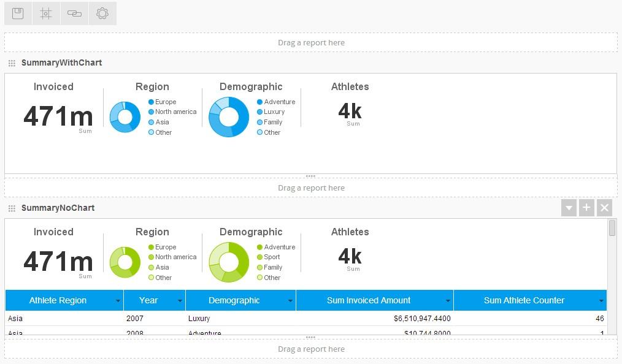This screenshot has height=364, width=622.
Task: Open dashboard settings gear icon
Action: click(x=102, y=13)
